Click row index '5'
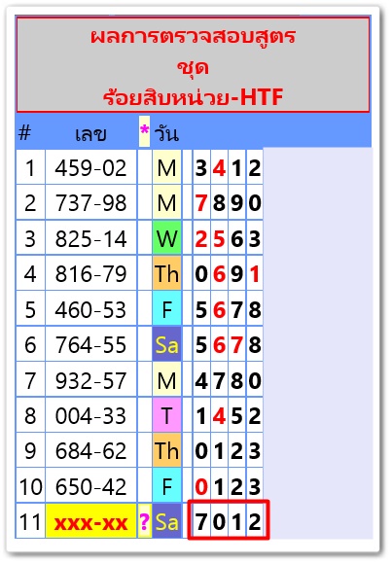The height and width of the screenshot is (564, 392). point(30,309)
